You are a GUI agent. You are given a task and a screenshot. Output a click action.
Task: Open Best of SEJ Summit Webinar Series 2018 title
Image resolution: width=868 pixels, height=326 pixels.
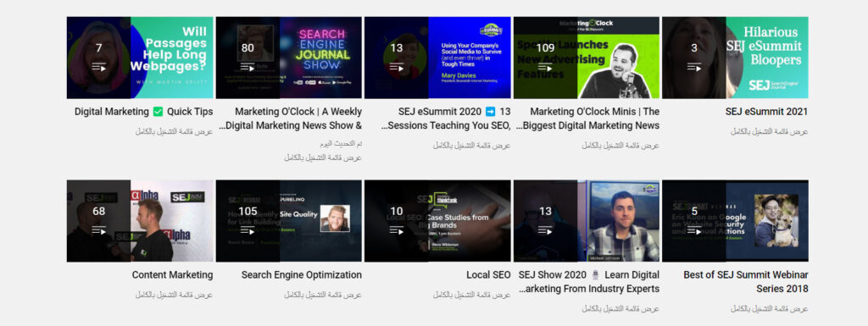point(746,281)
